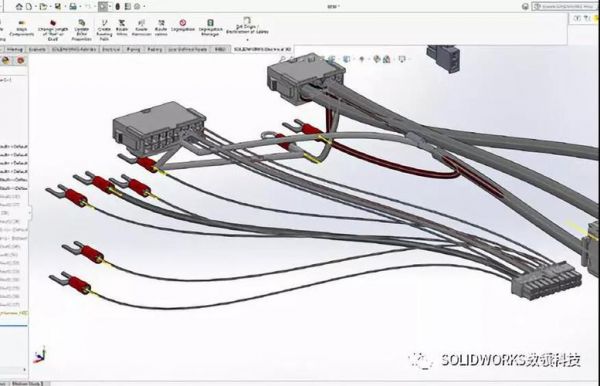Select the Route Harnesses tool
This screenshot has width=600, height=386.
(141, 28)
